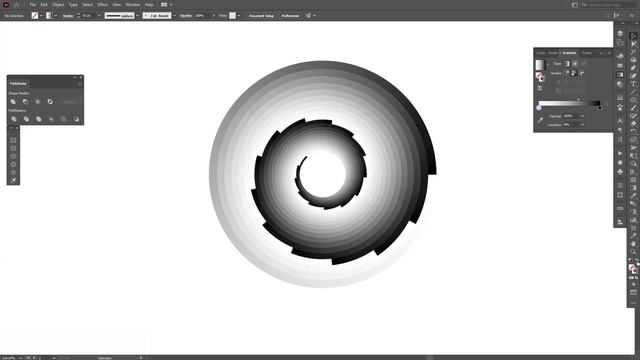Click the Document Setup button
640x360 pixels.
(x=261, y=16)
